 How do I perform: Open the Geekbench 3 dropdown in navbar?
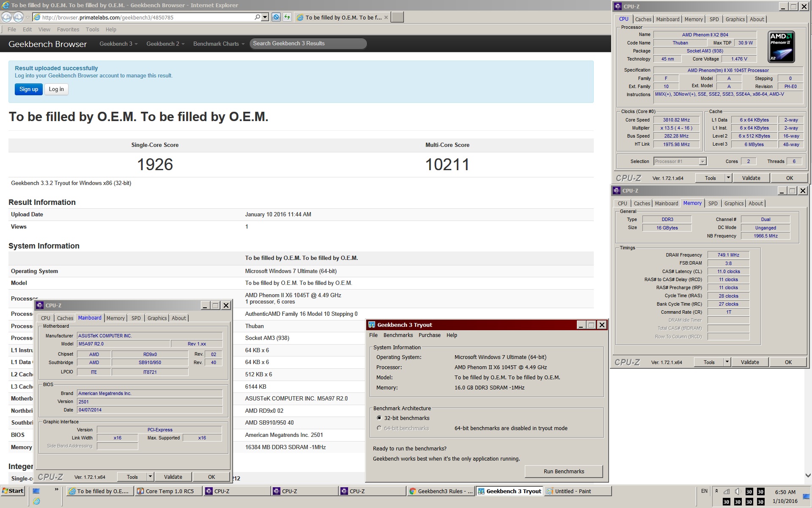point(118,44)
